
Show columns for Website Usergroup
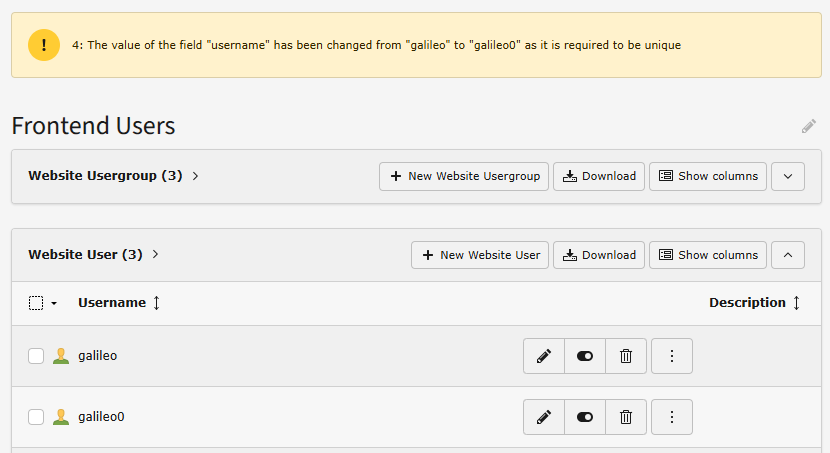click(x=708, y=176)
